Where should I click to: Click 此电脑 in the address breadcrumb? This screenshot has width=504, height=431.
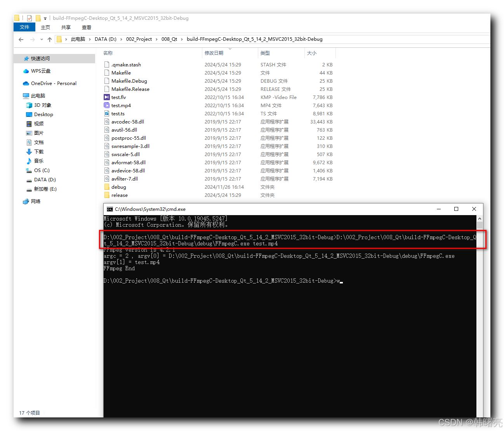(x=78, y=39)
